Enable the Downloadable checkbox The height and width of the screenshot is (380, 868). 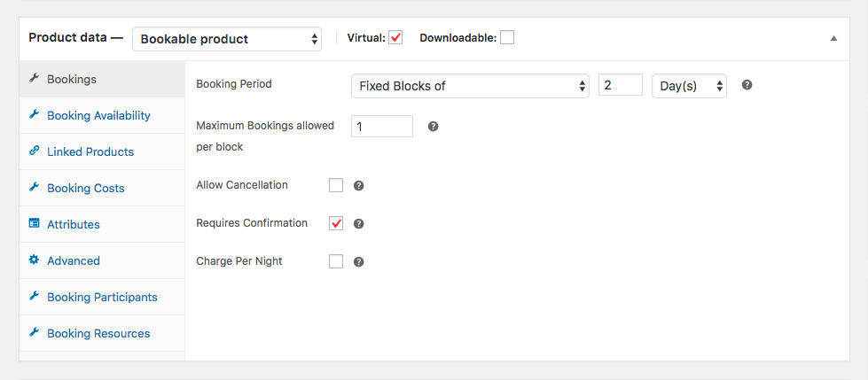pyautogui.click(x=507, y=37)
